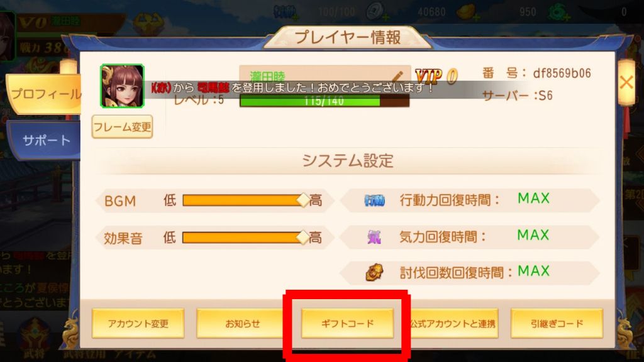
Task: Click the 引継ぎコード button
Action: pos(557,324)
